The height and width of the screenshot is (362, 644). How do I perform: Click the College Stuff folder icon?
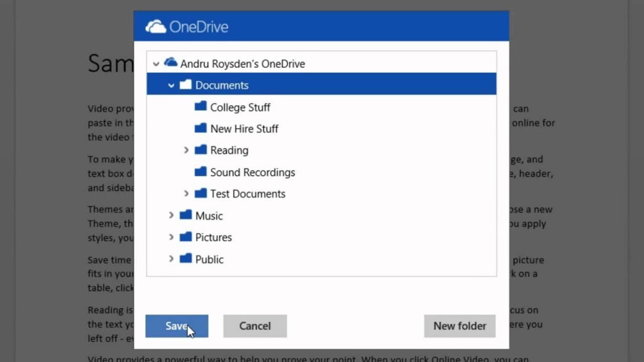199,107
